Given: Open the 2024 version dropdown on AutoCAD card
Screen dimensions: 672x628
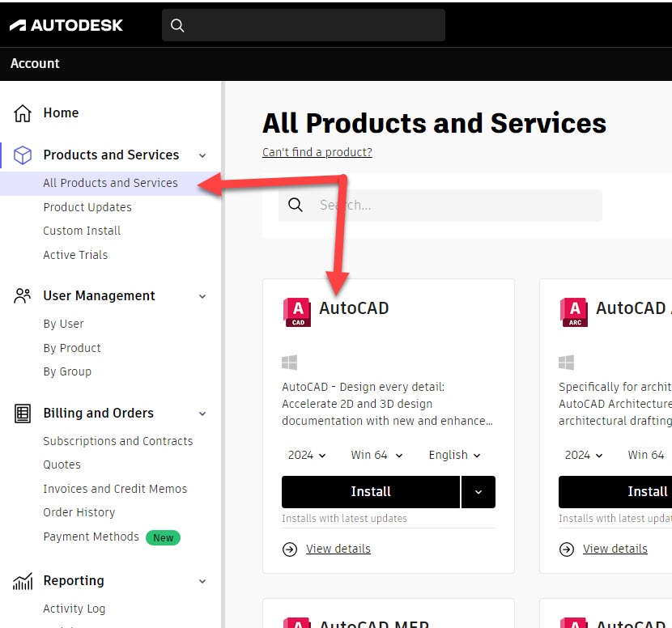Looking at the screenshot, I should pyautogui.click(x=307, y=455).
